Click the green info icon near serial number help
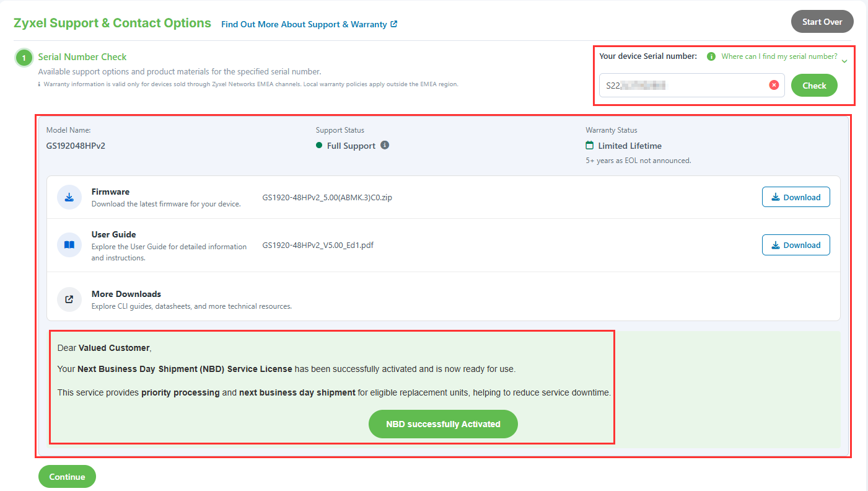The image size is (868, 491). point(711,56)
